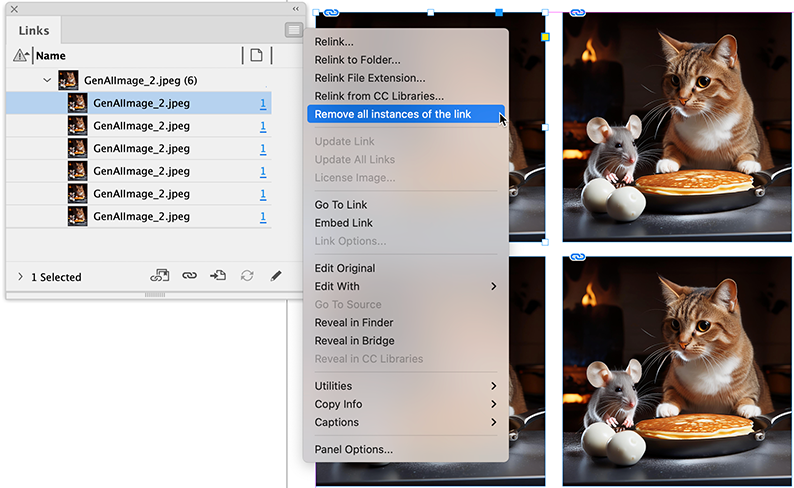This screenshot has height=488, width=794.
Task: Click the solid blue anchored-object handle on the frame
Action: [x=499, y=12]
